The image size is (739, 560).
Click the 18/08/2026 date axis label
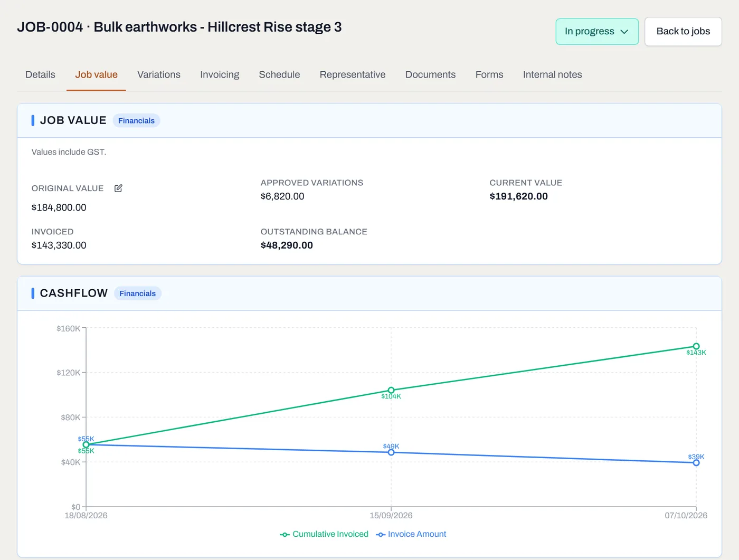point(86,516)
